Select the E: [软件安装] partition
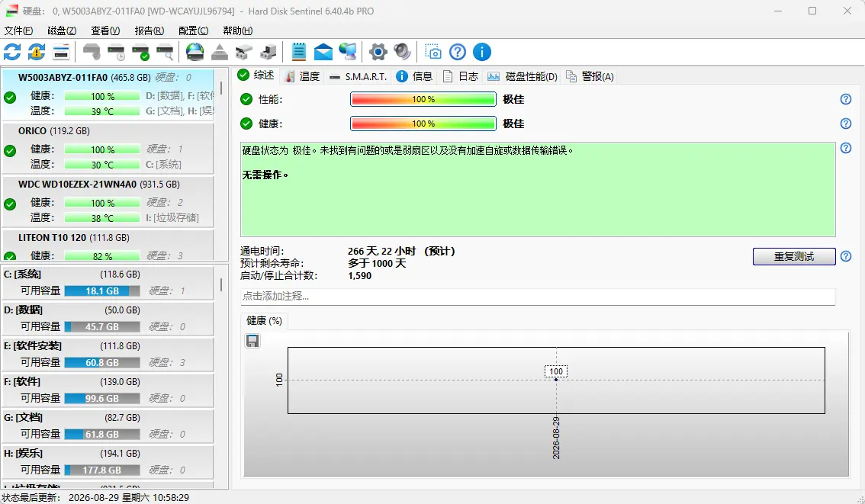Image resolution: width=865 pixels, height=504 pixels. tap(108, 354)
